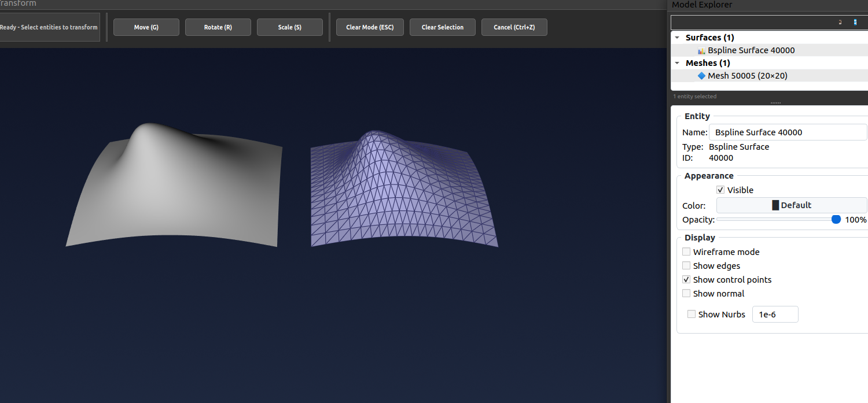The width and height of the screenshot is (868, 403).
Task: Enable Show normal display
Action: tap(686, 293)
